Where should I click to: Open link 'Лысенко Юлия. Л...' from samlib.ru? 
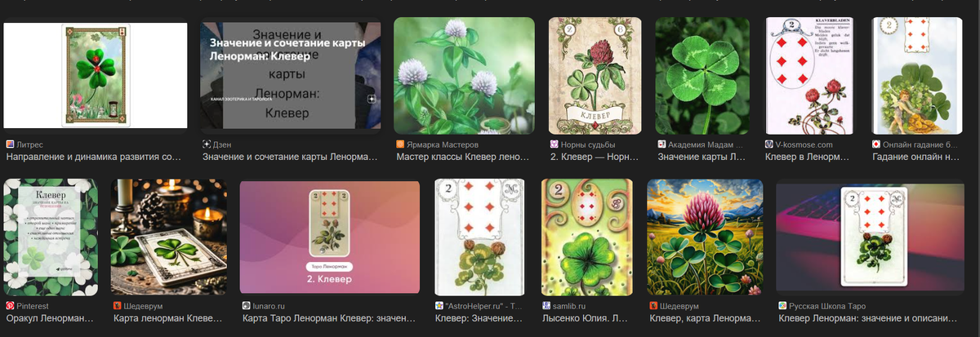click(586, 317)
